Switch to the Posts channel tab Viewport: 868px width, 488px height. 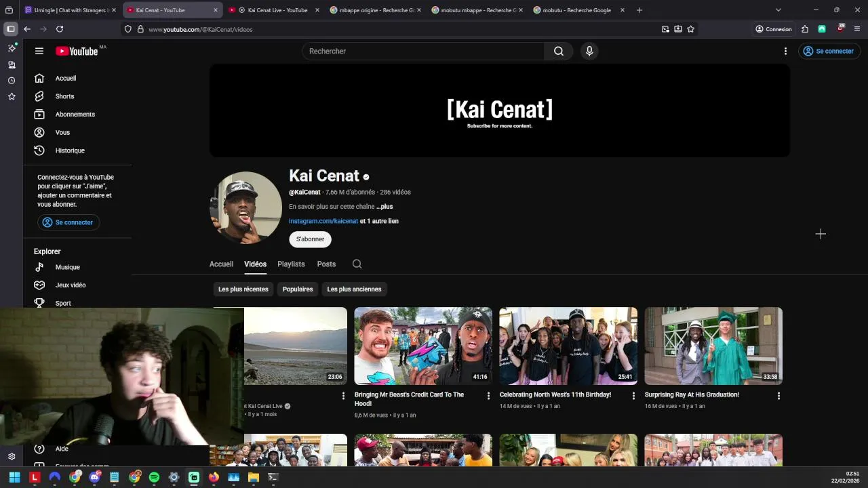click(x=326, y=264)
